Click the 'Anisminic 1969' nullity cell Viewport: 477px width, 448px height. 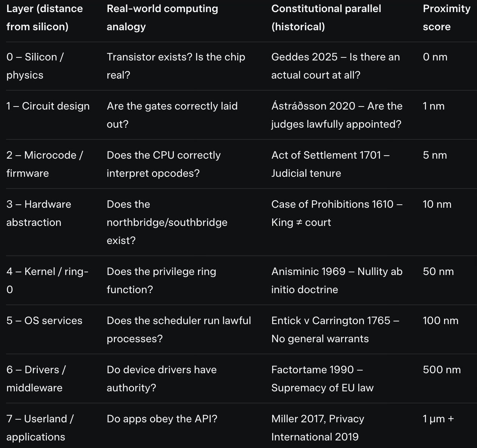(x=337, y=281)
